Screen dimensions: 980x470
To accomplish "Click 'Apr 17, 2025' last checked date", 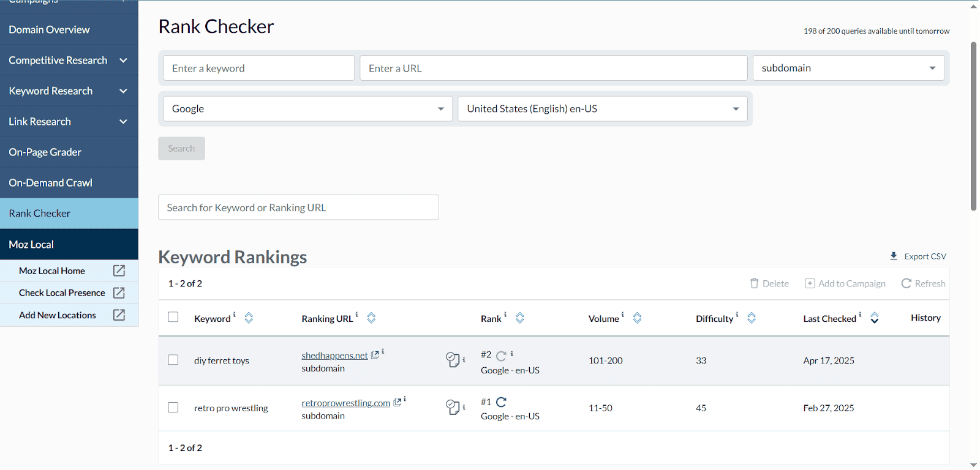I will (x=829, y=360).
